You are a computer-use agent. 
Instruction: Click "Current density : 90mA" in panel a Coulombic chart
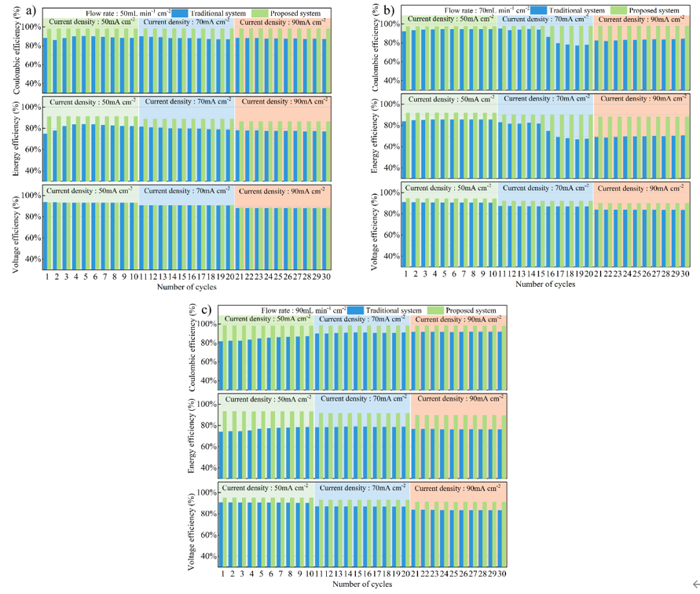(283, 22)
